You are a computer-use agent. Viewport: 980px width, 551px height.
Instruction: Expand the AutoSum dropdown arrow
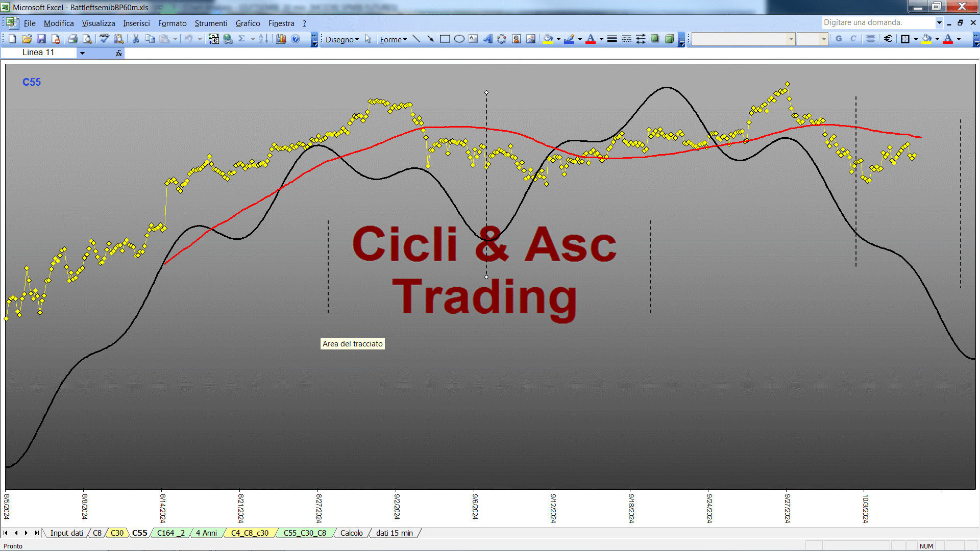(253, 39)
